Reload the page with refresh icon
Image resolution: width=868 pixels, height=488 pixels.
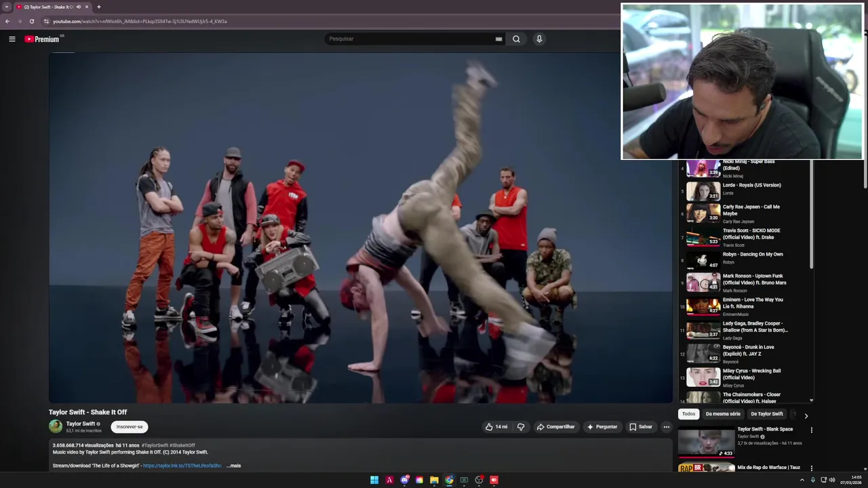point(31,21)
